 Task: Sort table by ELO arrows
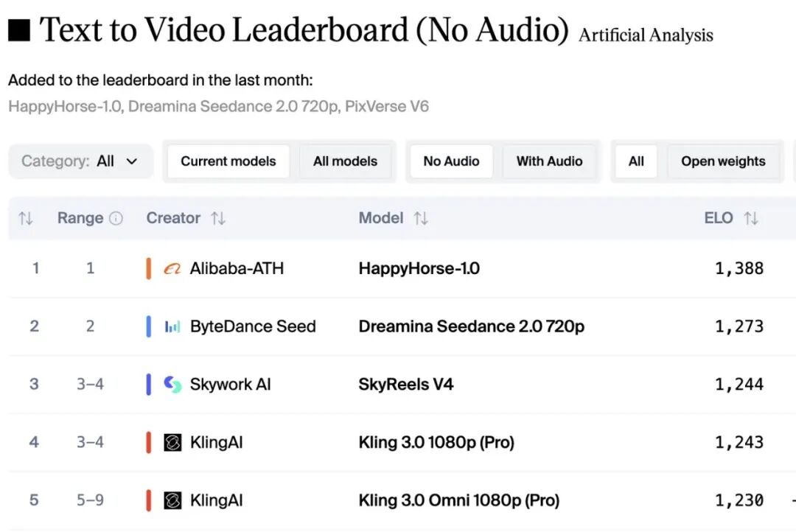tap(751, 218)
